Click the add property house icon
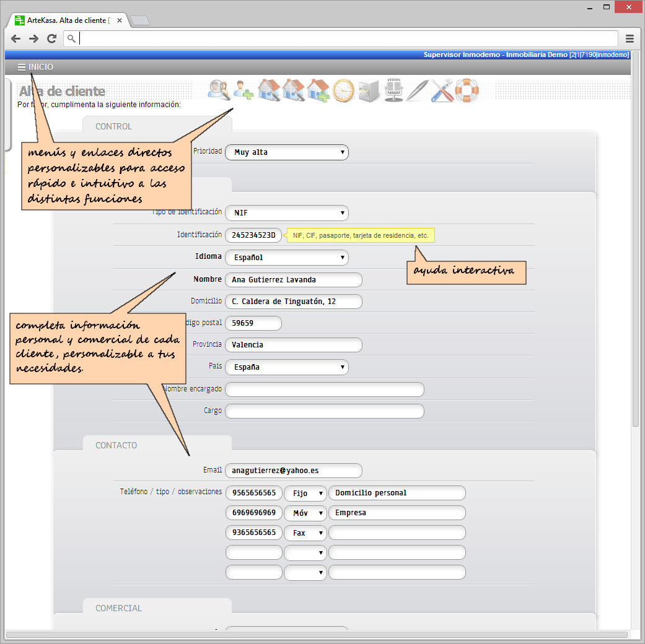645x644 pixels. [318, 90]
